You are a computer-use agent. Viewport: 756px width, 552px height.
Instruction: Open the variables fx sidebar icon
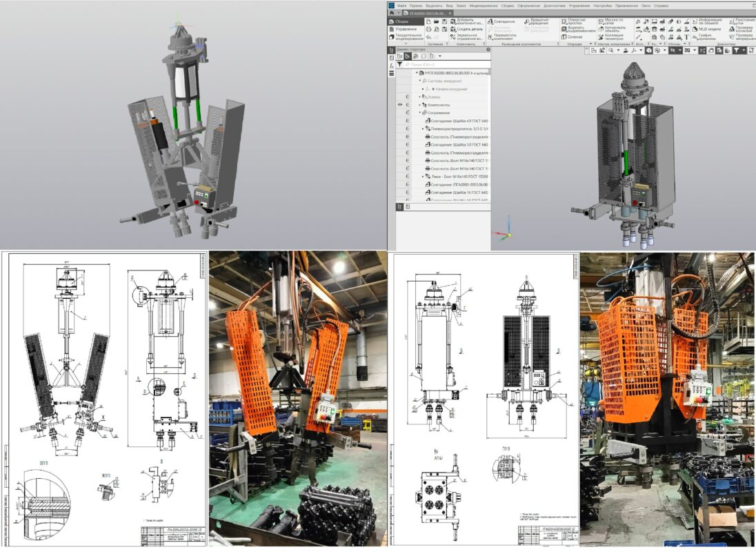pyautogui.click(x=392, y=66)
